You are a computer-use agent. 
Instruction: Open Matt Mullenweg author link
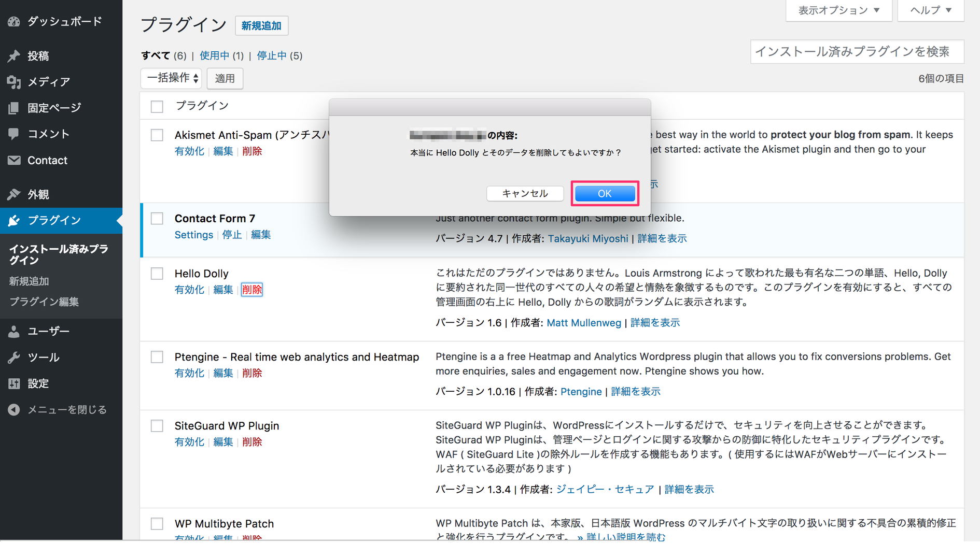pyautogui.click(x=584, y=323)
